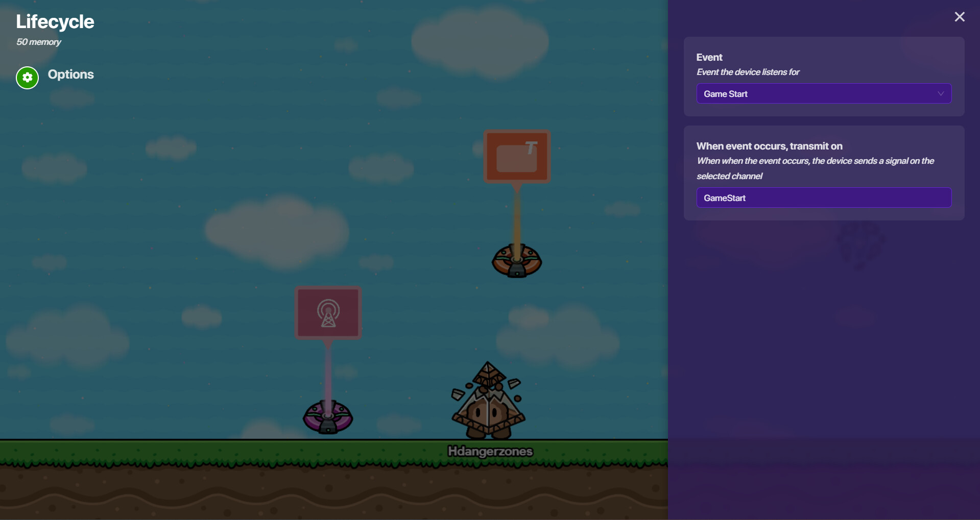Expand the Event dropdown chevron arrow
Screen dimensions: 980x520
coord(940,94)
